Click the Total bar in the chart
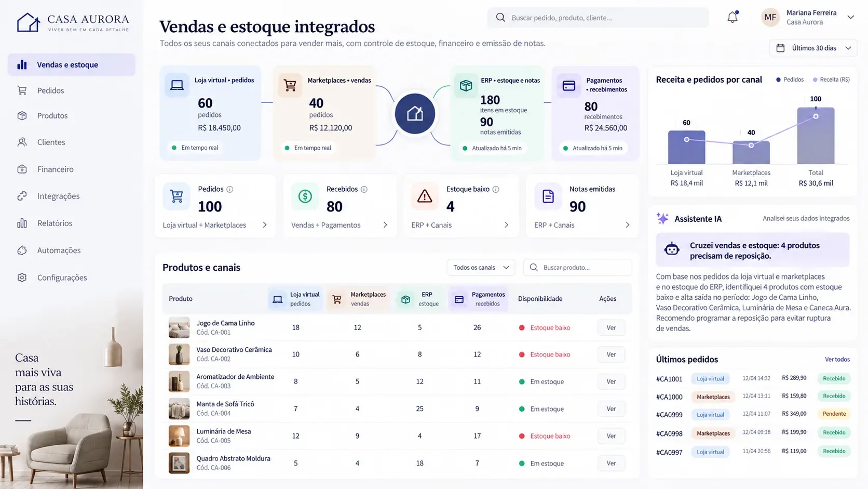Viewport: 868px width, 489px height. pos(816,136)
